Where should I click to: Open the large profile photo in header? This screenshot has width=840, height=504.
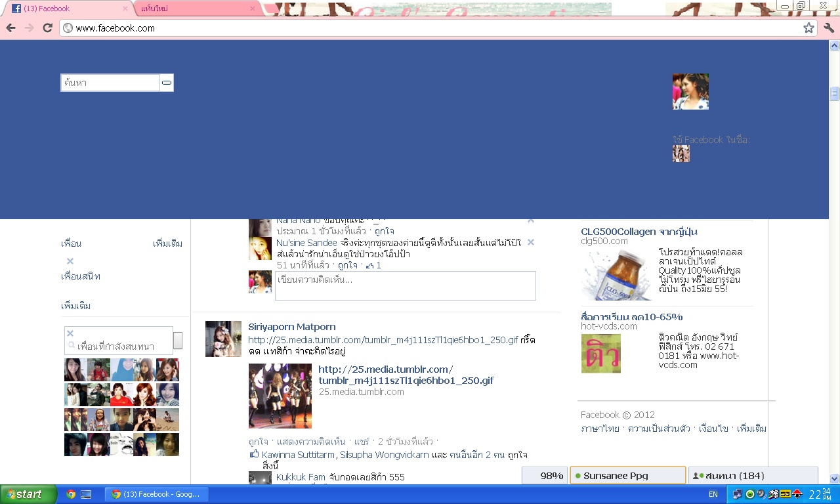coord(690,91)
